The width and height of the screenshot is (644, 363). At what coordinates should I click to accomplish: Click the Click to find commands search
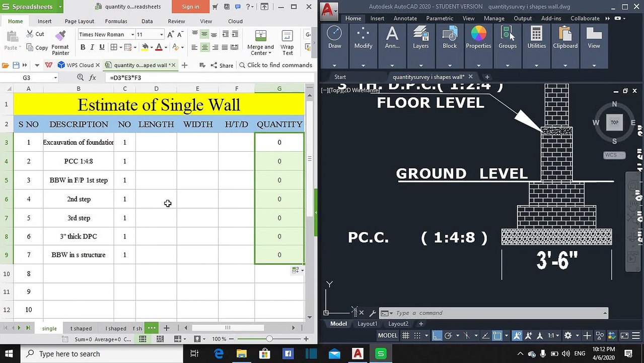[x=276, y=65]
